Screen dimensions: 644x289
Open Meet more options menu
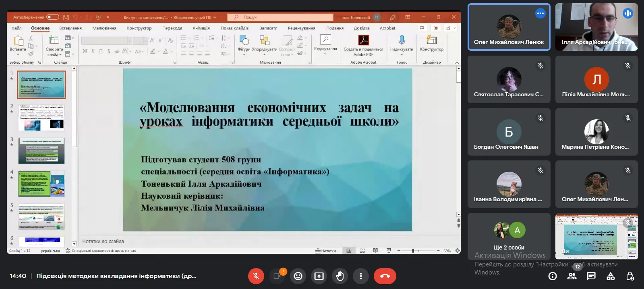point(361,276)
